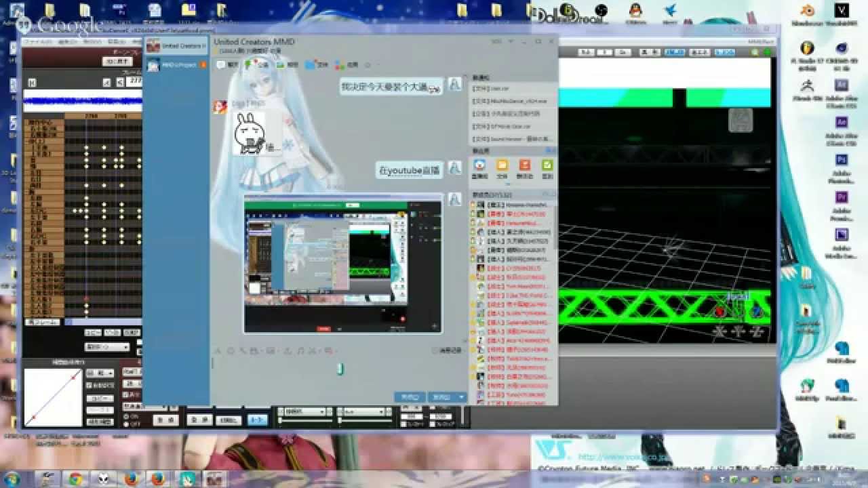Click the blue button in MMD bottom panel
This screenshot has width=868, height=488.
click(257, 420)
